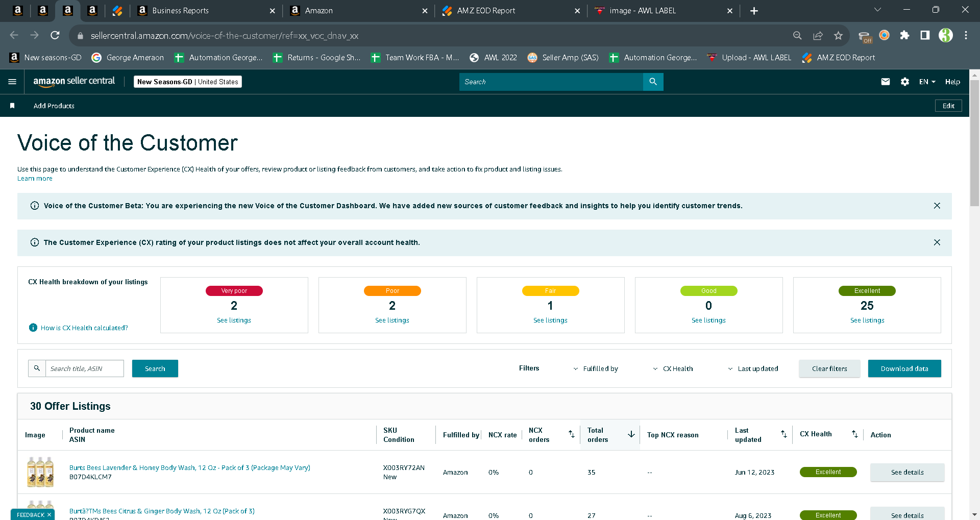This screenshot has height=520, width=980.
Task: Bookmark this page with the star icon
Action: tap(838, 35)
